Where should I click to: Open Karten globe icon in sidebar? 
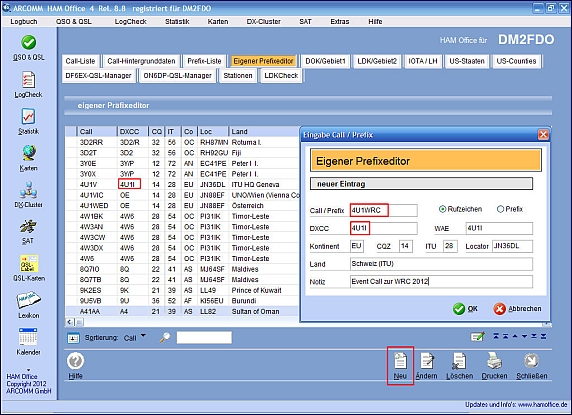click(x=28, y=153)
